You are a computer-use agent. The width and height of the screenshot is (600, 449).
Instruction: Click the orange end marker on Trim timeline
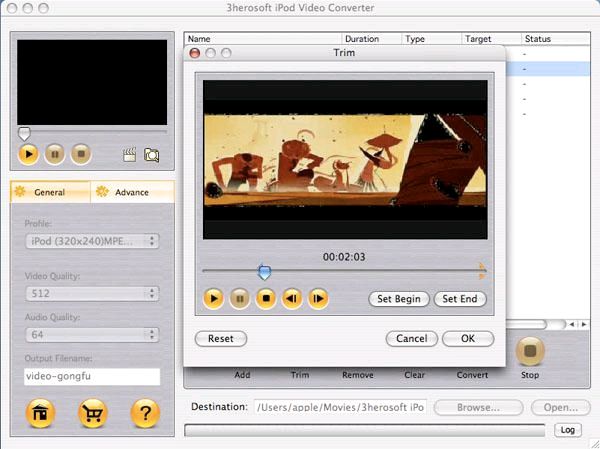(x=482, y=271)
